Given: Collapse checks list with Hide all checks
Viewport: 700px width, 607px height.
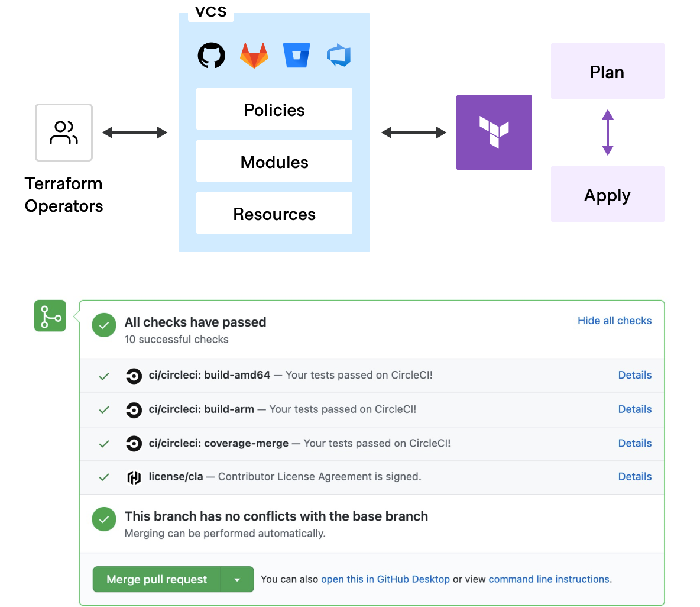Looking at the screenshot, I should [614, 321].
